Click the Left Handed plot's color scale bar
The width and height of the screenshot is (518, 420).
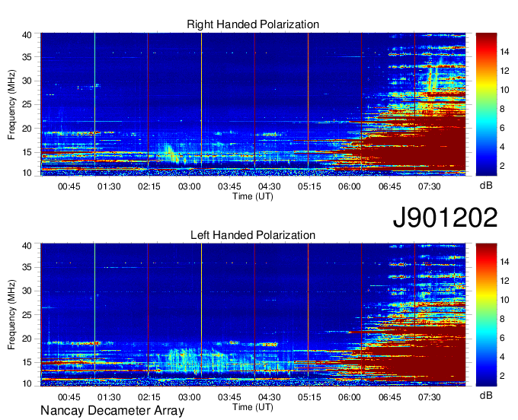tap(486, 314)
